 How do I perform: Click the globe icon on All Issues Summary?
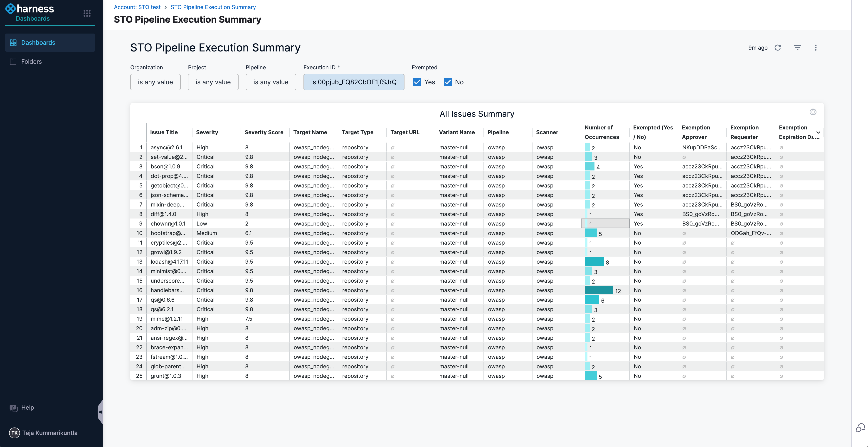[813, 112]
